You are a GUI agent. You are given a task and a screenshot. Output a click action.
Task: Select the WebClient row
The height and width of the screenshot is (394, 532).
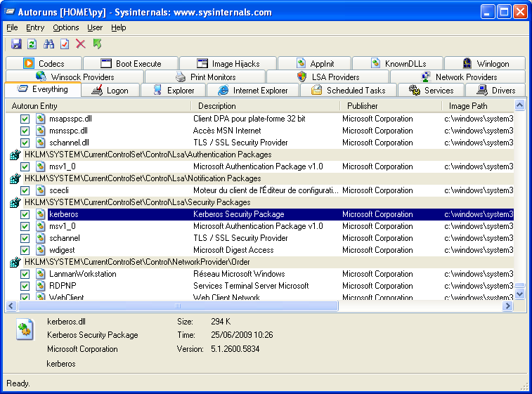pos(259,297)
